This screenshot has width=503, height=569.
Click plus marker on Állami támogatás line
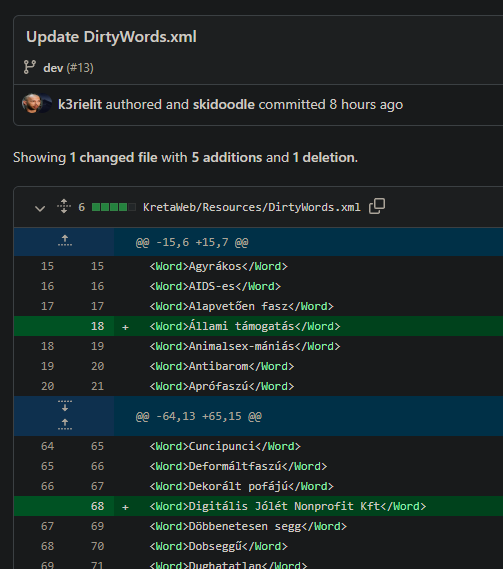coord(125,327)
